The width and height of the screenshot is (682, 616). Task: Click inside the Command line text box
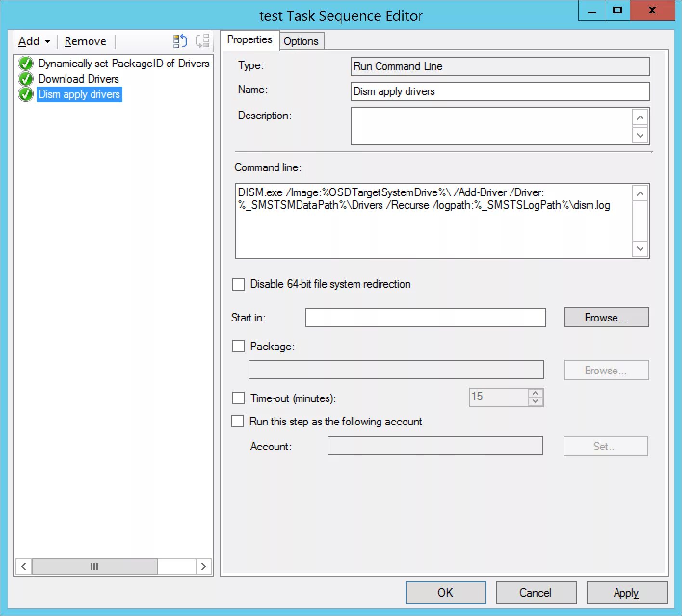click(x=433, y=221)
